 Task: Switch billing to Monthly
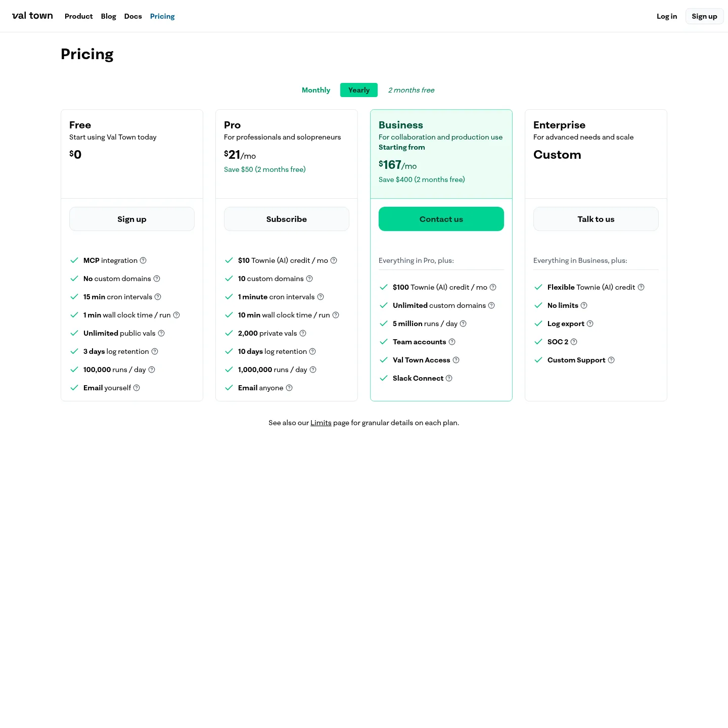click(x=316, y=90)
